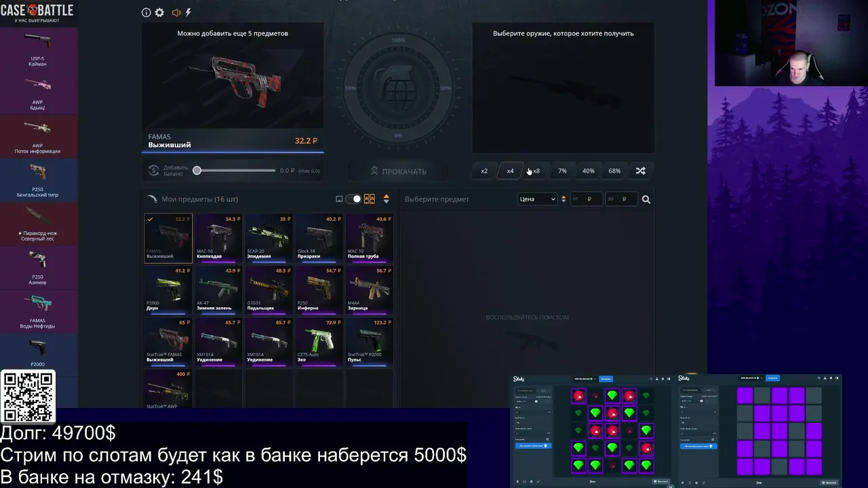The height and width of the screenshot is (488, 868).
Task: Change my items sort order arrows
Action: tap(387, 199)
